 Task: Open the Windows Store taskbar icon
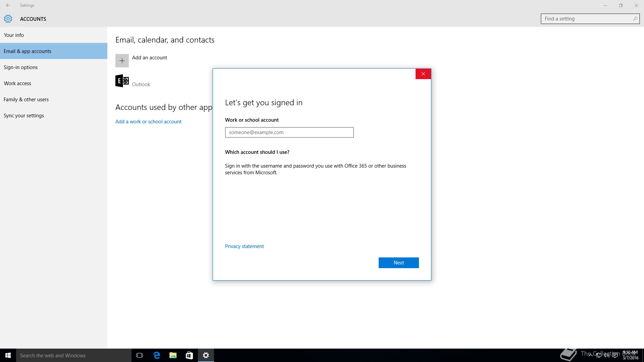[190, 355]
